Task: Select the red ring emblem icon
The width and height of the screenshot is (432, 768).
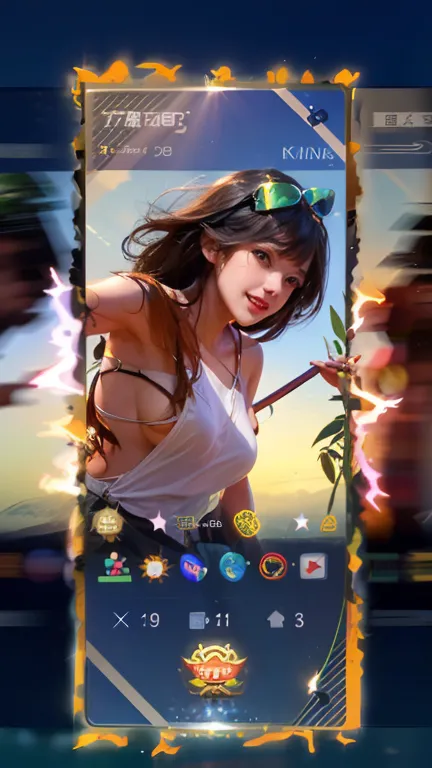Action: (x=273, y=567)
